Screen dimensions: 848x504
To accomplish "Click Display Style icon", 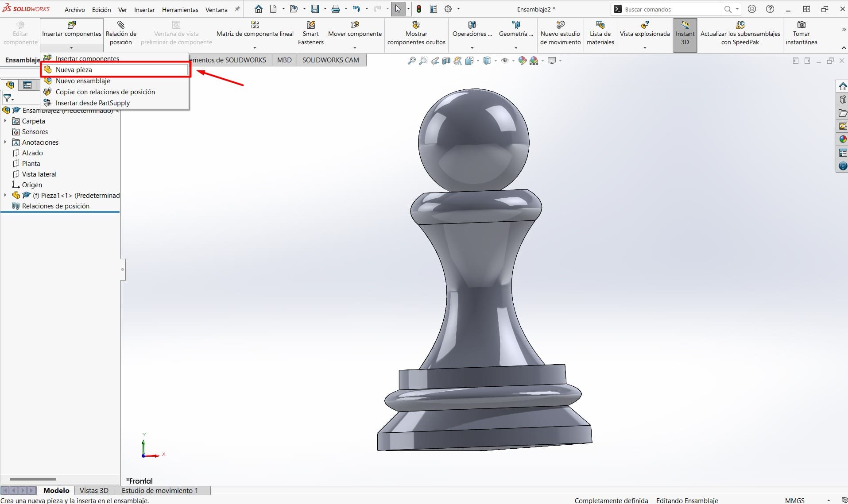I will tap(487, 61).
